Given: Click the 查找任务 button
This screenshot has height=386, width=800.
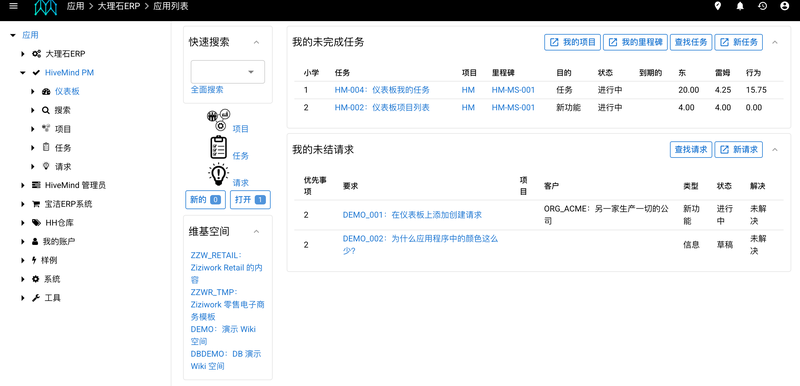Looking at the screenshot, I should point(691,42).
